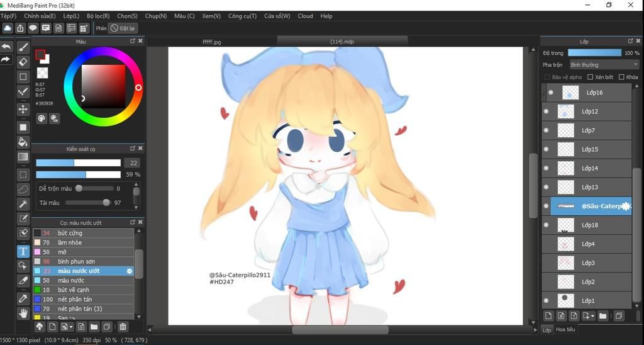Select the Lớp4 layer

coord(587,244)
